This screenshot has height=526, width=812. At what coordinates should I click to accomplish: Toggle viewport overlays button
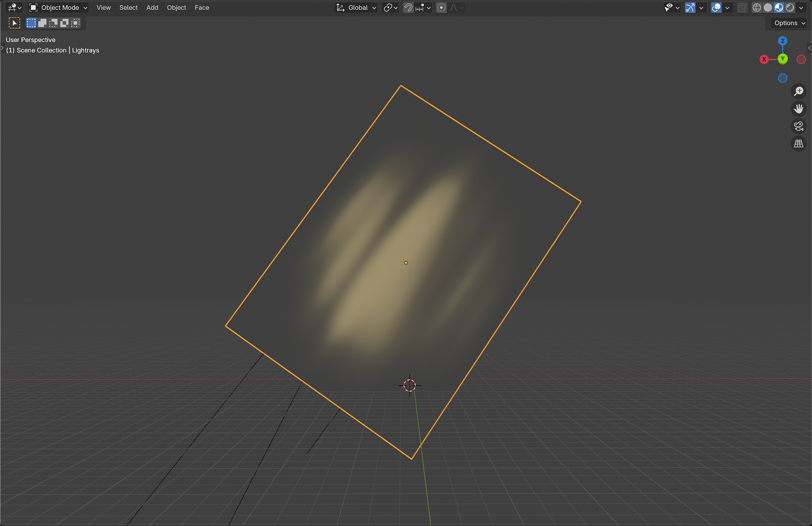(x=716, y=8)
